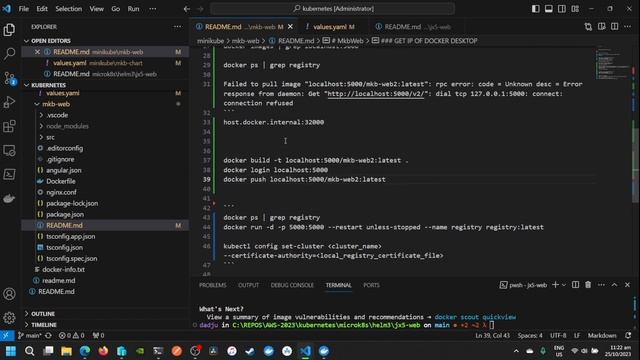Viewport: 640px width, 360px height.
Task: Open changes compare icon in editor toolbar
Action: click(588, 27)
